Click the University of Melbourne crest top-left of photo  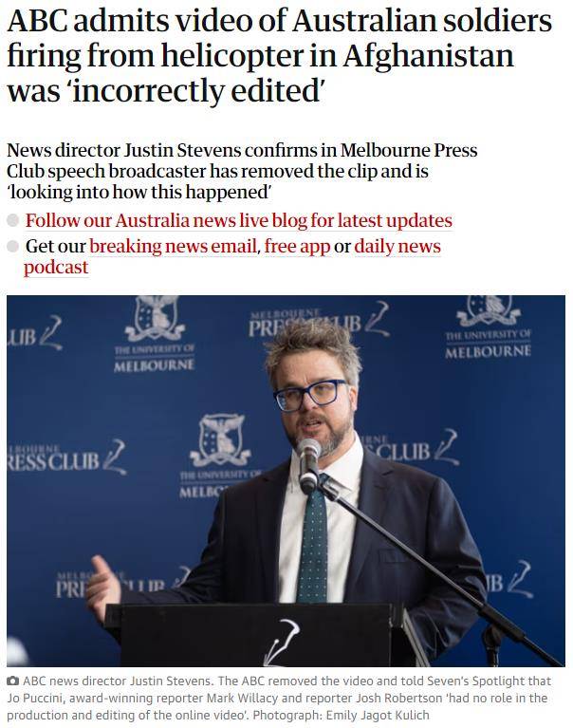[x=154, y=334]
